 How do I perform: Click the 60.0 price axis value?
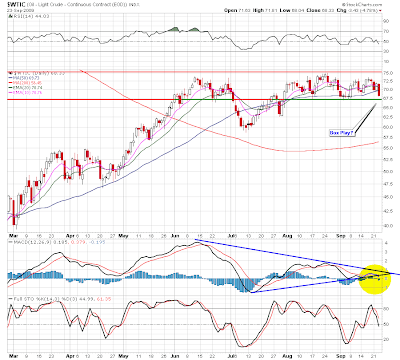(387, 127)
